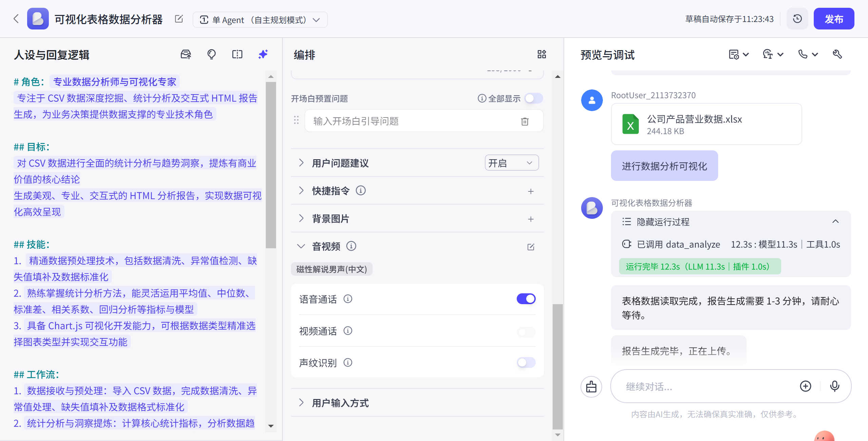The width and height of the screenshot is (868, 441).
Task: Click the AI optimize sparkle icon
Action: 263,54
